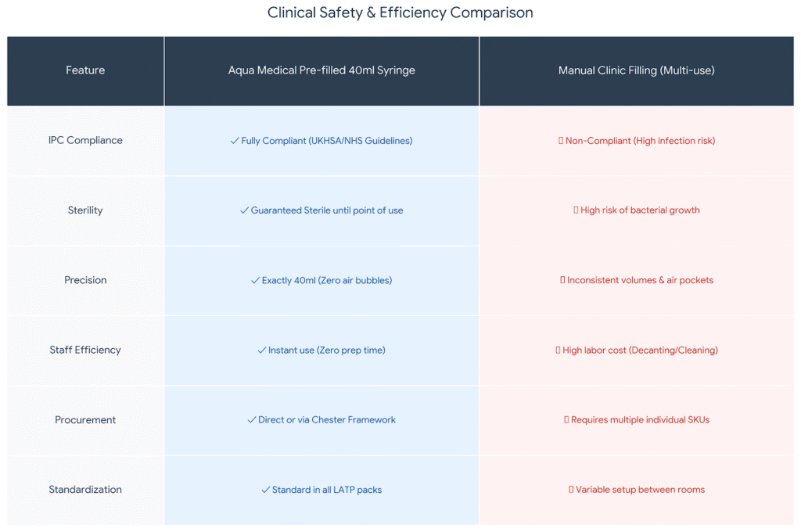The image size is (801, 532).
Task: Click the checkmark next to Guaranteed Sterile
Action: click(x=244, y=210)
